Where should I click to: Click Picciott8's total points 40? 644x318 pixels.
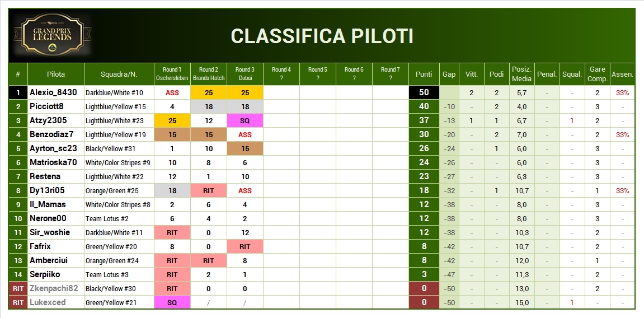tap(424, 107)
